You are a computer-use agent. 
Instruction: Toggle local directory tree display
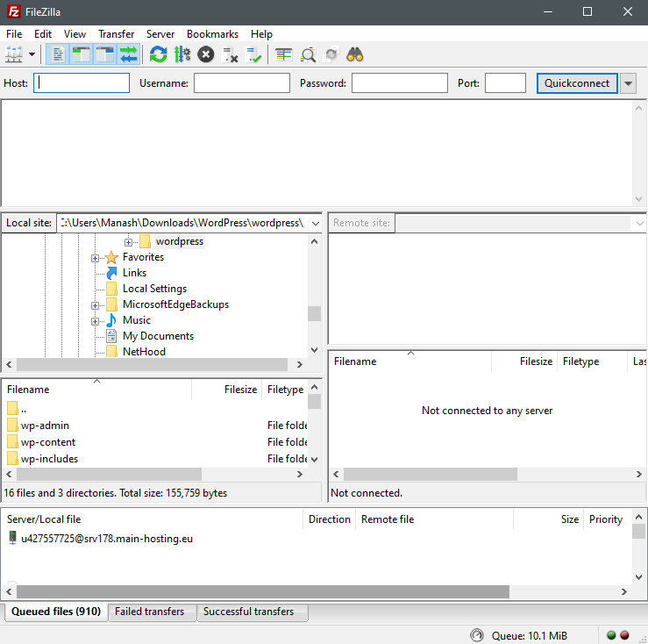pyautogui.click(x=81, y=54)
